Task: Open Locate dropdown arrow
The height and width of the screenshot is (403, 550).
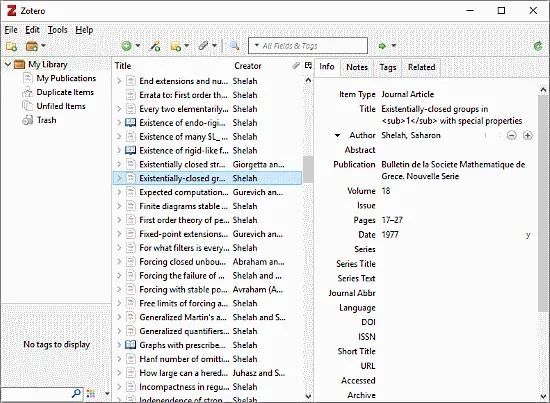Action: pyautogui.click(x=394, y=46)
